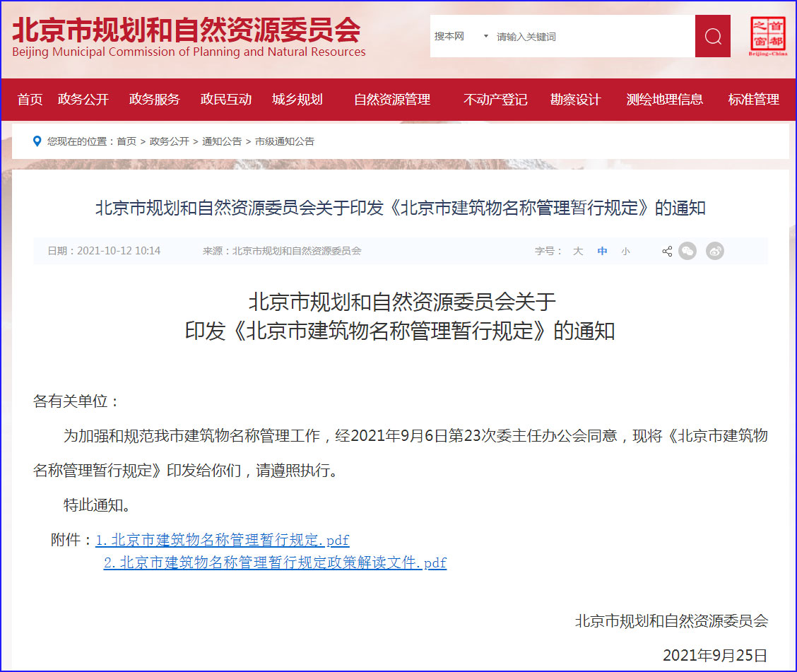Set font size to small (小)
The image size is (797, 672).
[x=625, y=251]
